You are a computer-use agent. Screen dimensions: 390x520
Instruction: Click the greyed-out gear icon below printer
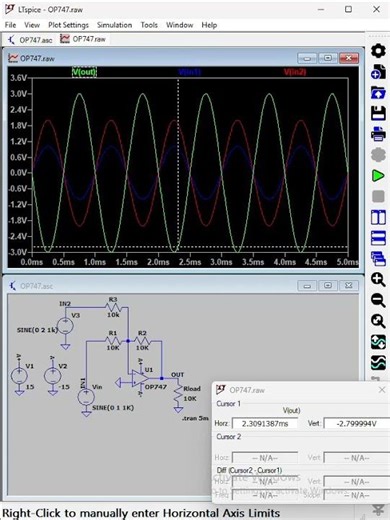point(378,155)
